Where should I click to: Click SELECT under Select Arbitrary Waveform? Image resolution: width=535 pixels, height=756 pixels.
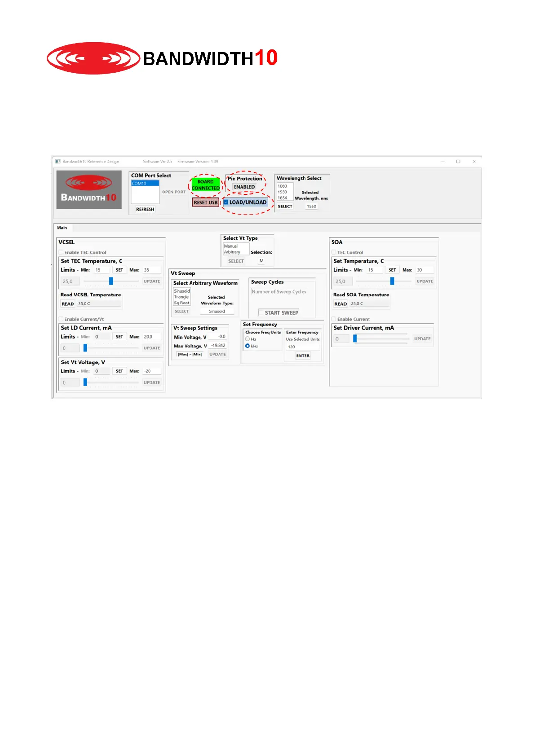coord(181,312)
